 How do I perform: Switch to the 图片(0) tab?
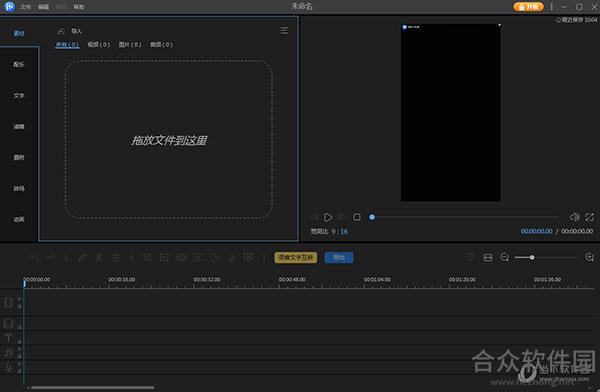point(130,44)
